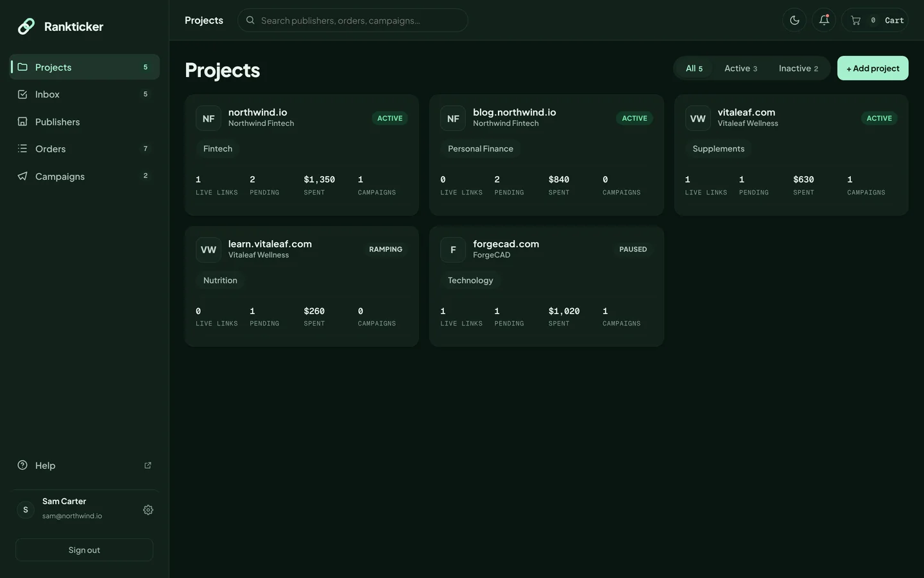Image resolution: width=924 pixels, height=578 pixels.
Task: Open the vitaleaf.com project title
Action: [746, 112]
